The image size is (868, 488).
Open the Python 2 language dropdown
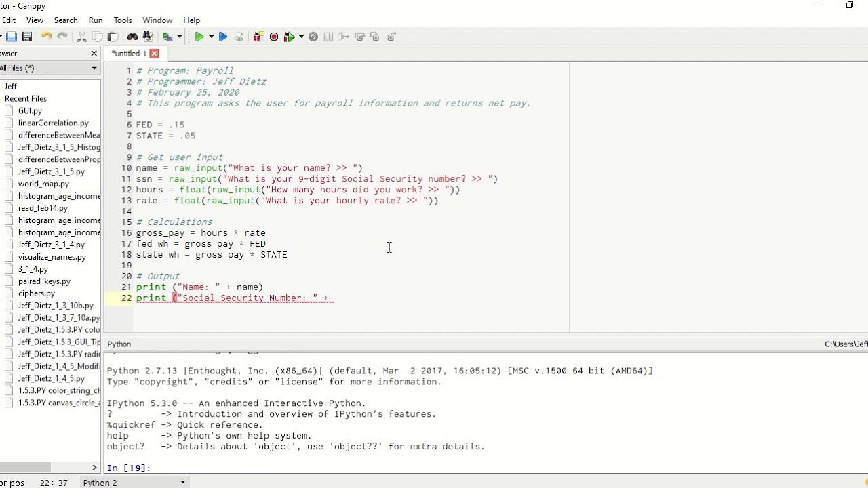[x=134, y=483]
